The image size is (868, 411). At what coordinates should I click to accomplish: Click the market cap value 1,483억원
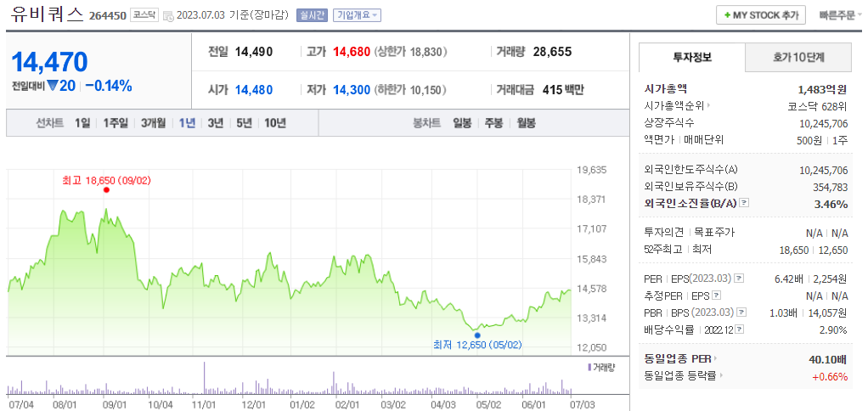pos(823,88)
